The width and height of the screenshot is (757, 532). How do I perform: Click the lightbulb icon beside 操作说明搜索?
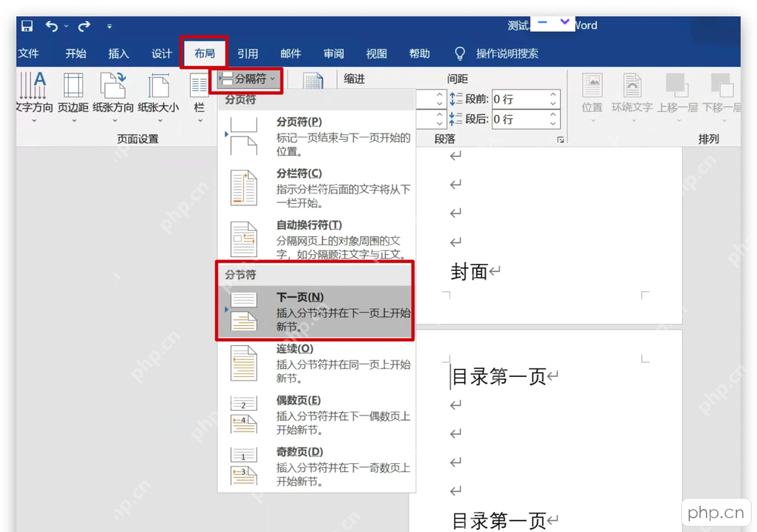point(460,53)
